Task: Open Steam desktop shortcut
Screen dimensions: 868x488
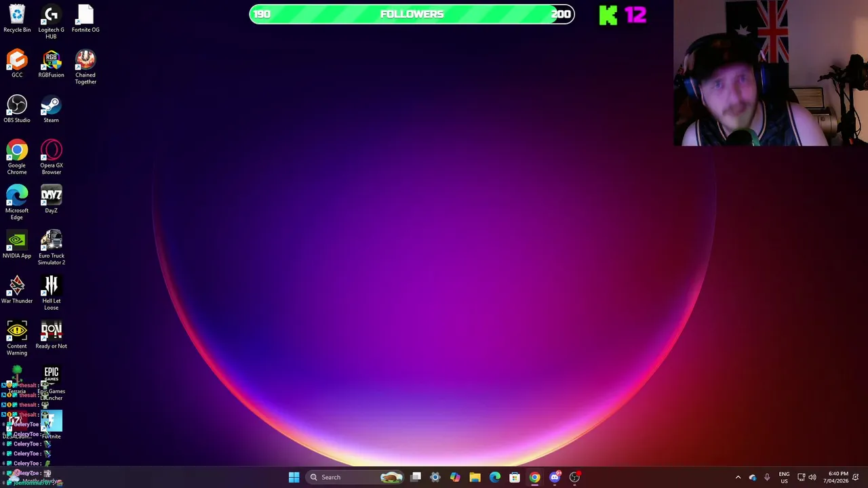Action: tap(51, 109)
